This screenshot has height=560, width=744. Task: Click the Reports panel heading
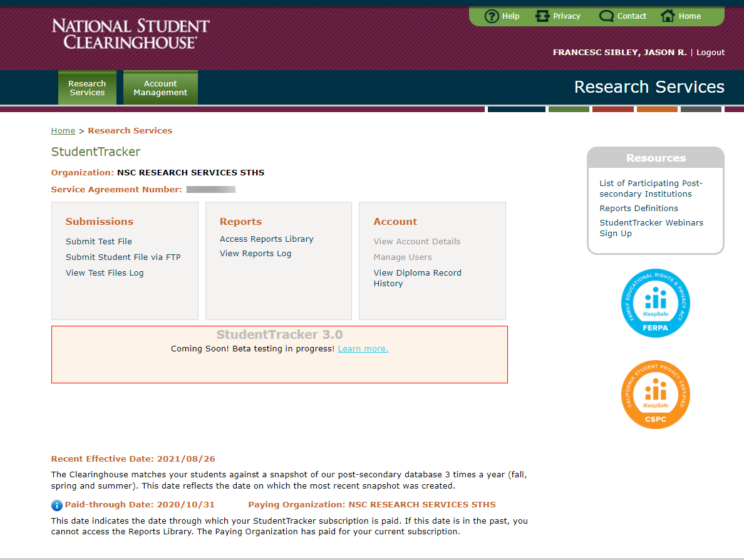(240, 222)
